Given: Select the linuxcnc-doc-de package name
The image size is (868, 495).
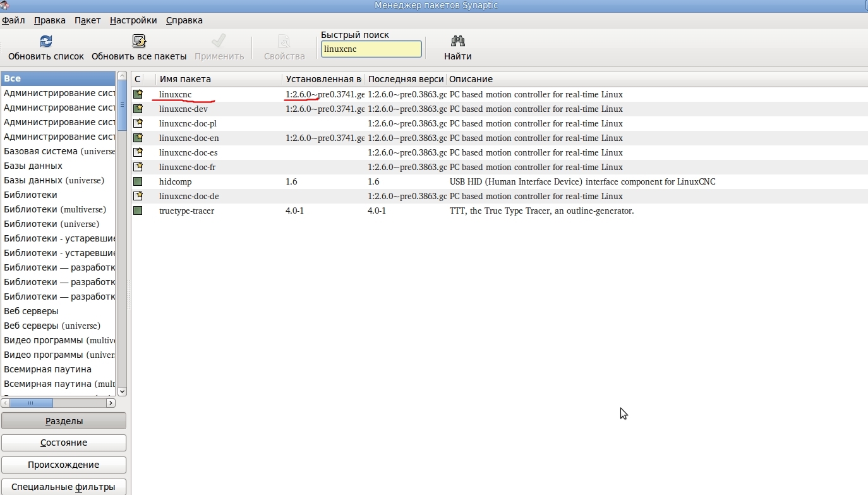Looking at the screenshot, I should pos(189,196).
